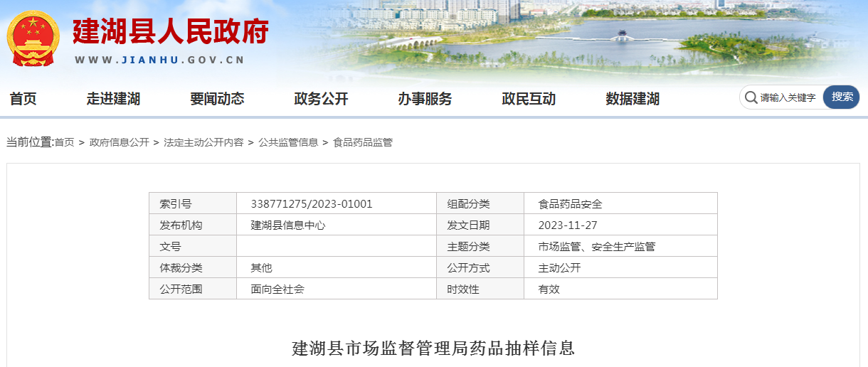Screen dimensions: 868x367
Task: Select the 主动公开 value
Action: [x=560, y=268]
